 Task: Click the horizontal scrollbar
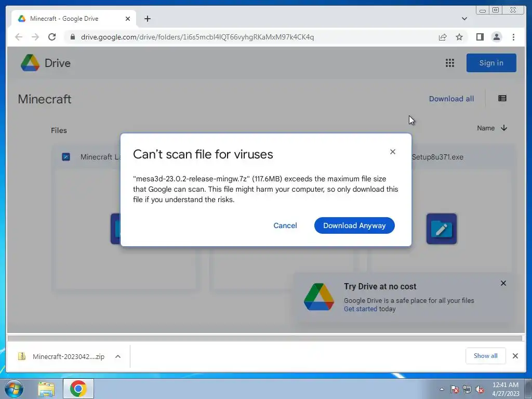coord(265,338)
